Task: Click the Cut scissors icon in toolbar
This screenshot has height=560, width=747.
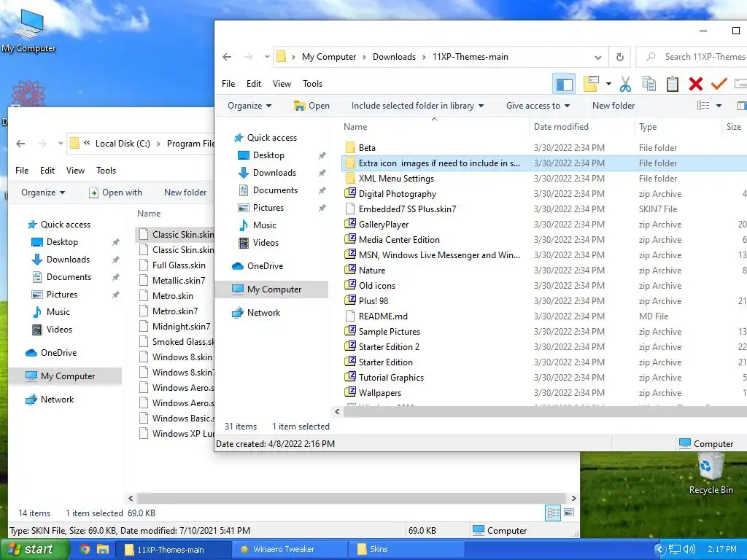Action: (625, 84)
